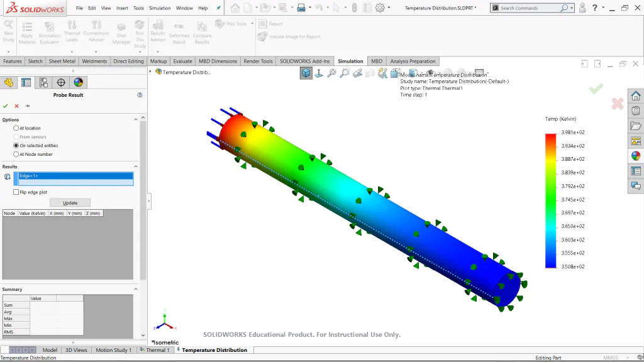Confirm with the large green checkmark in viewport
The image size is (644, 362).
pyautogui.click(x=596, y=89)
